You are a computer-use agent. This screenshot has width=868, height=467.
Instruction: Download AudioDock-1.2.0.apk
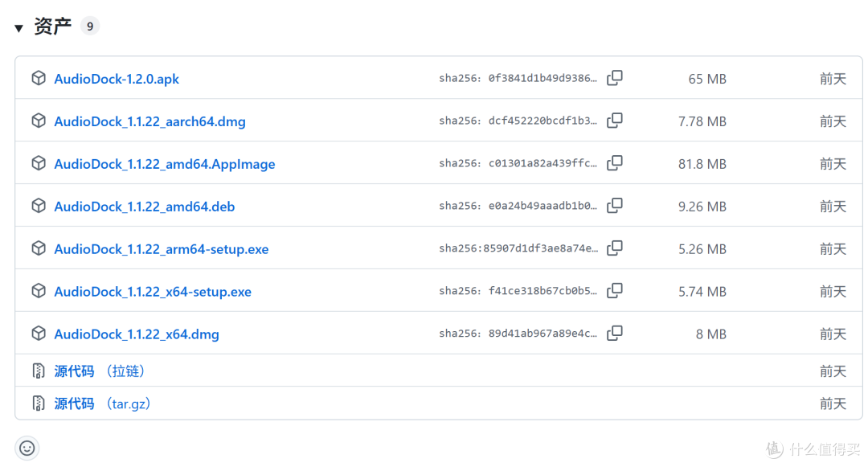117,79
